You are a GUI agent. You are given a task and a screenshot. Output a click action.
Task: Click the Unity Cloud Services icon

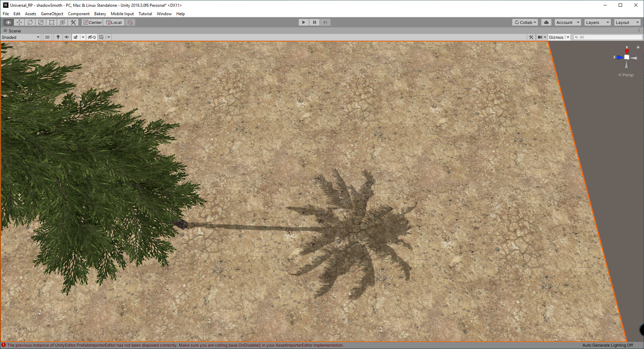tap(546, 22)
